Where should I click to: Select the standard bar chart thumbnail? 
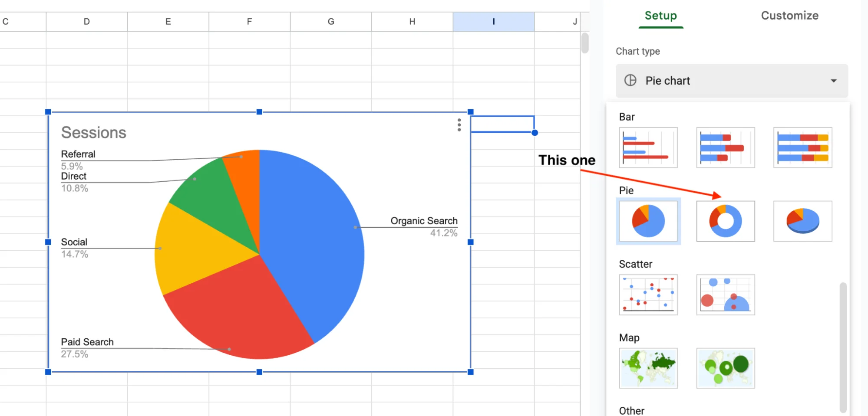648,147
